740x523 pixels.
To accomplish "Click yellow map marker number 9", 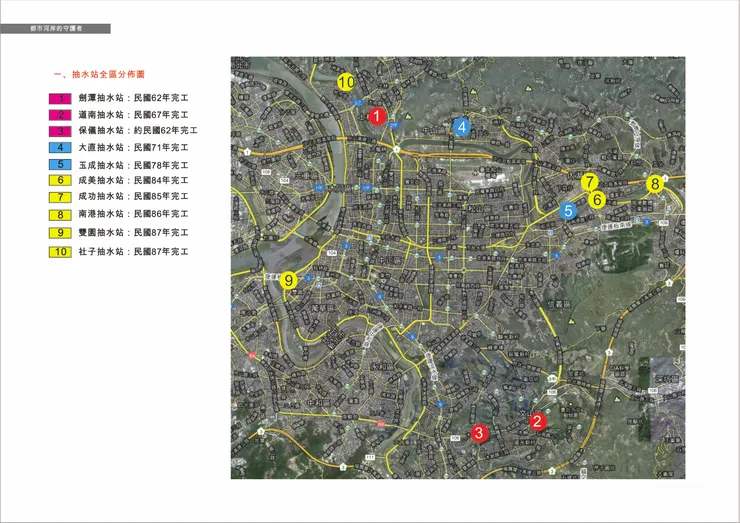I will [x=288, y=281].
